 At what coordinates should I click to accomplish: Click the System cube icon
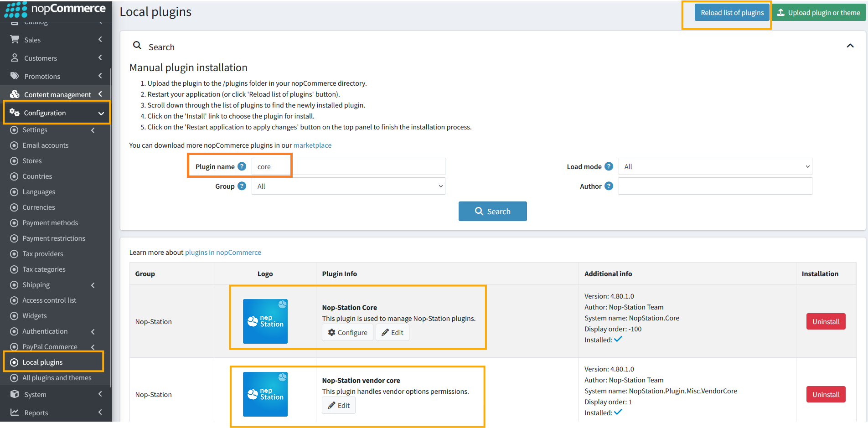[x=15, y=394]
